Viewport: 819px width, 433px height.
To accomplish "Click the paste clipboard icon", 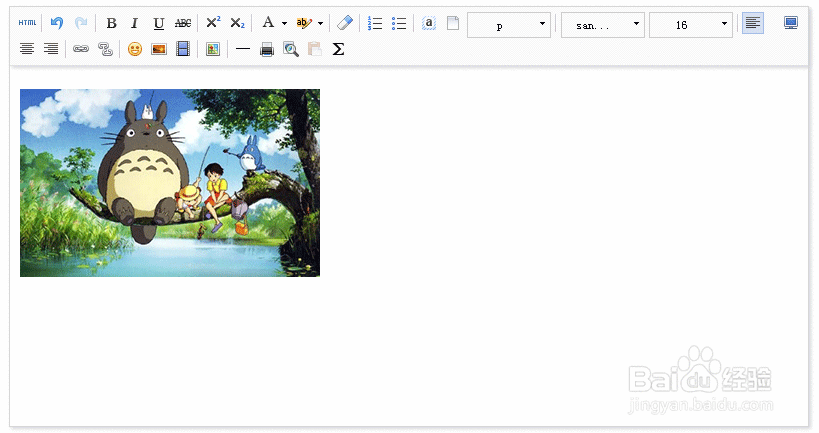I will [315, 49].
